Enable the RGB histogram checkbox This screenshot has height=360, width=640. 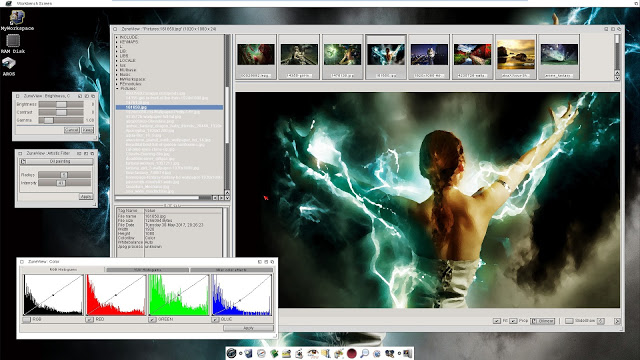pyautogui.click(x=27, y=320)
